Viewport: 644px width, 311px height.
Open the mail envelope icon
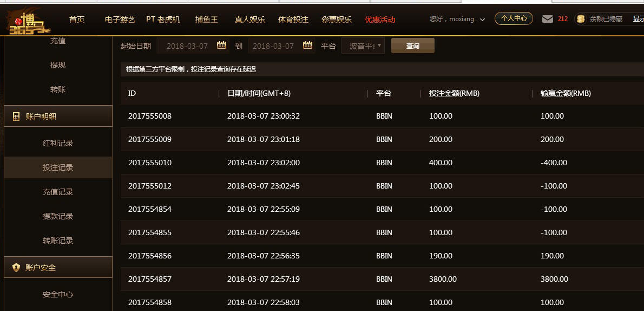(x=548, y=19)
